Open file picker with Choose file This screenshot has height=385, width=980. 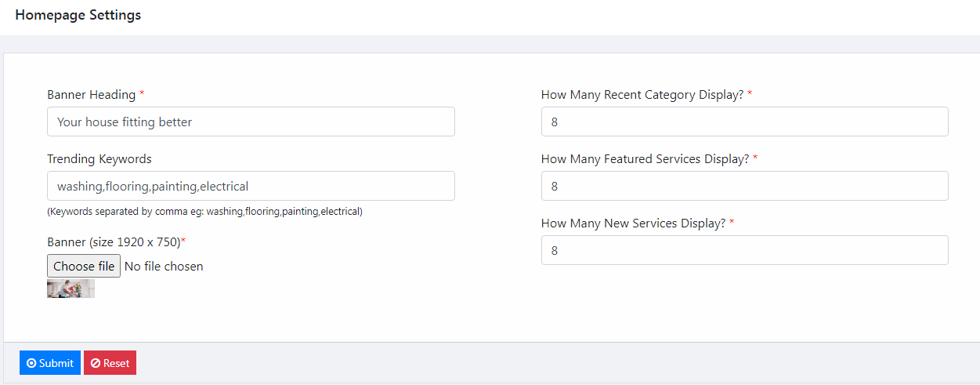pyautogui.click(x=84, y=266)
